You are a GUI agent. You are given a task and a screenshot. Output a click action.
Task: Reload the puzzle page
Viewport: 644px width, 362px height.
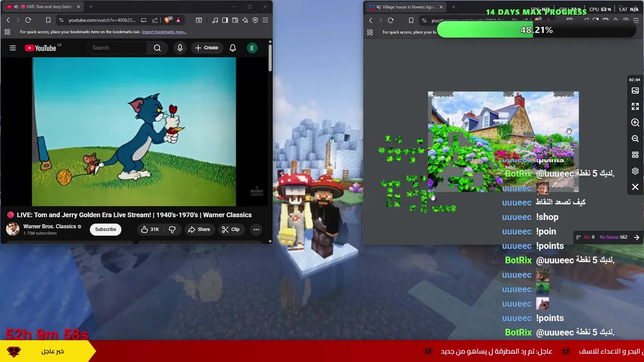coord(391,21)
